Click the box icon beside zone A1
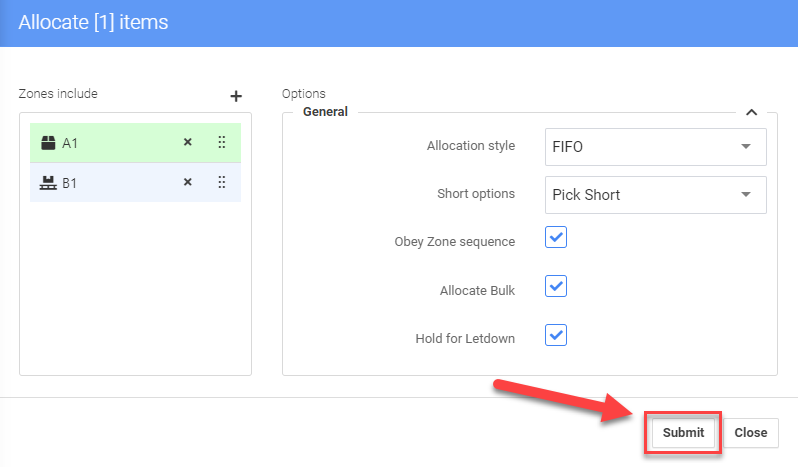 46,143
